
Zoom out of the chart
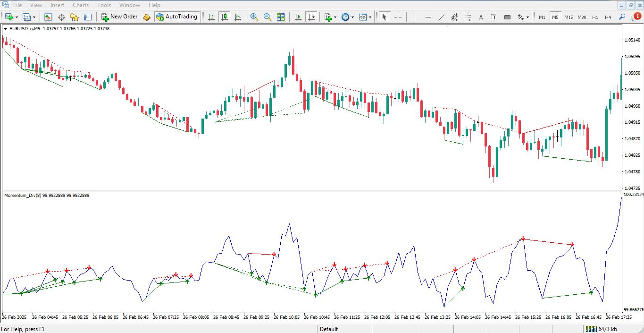pos(268,17)
